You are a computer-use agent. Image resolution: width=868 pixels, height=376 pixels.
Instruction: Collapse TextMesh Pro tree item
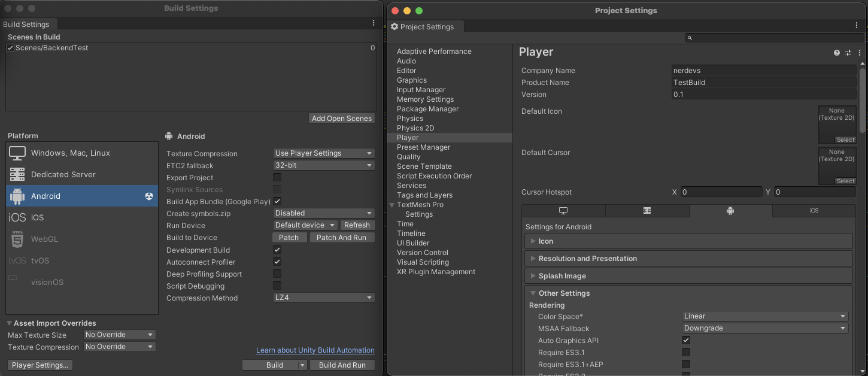(x=392, y=205)
